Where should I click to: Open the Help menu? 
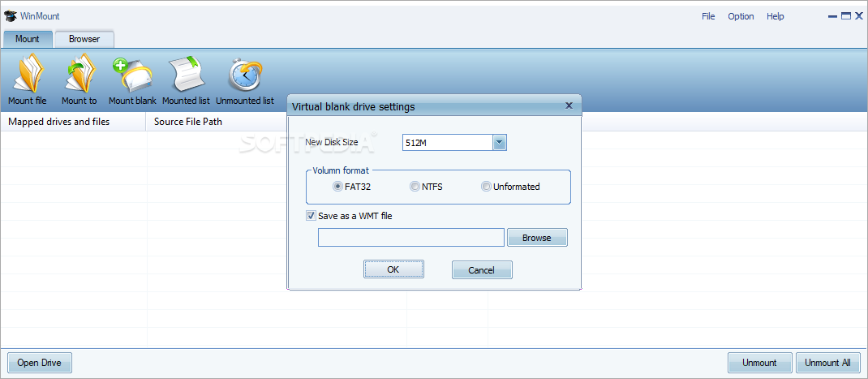775,16
